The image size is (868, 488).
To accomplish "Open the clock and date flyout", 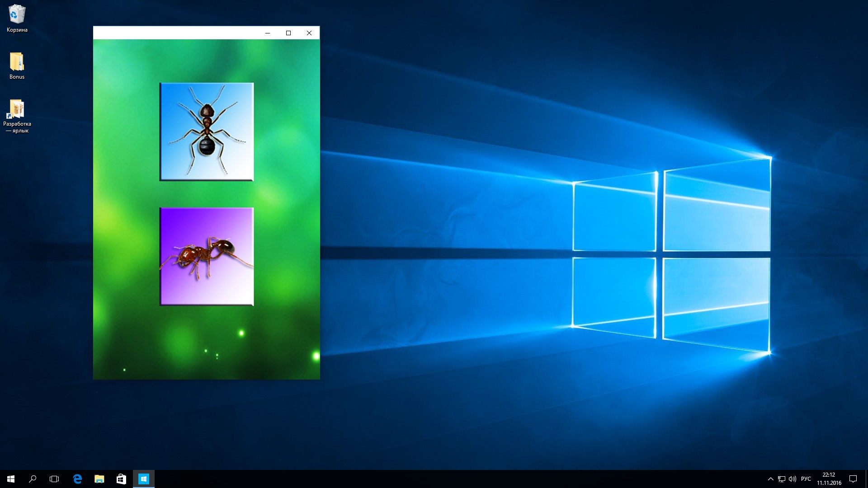I will [x=829, y=479].
